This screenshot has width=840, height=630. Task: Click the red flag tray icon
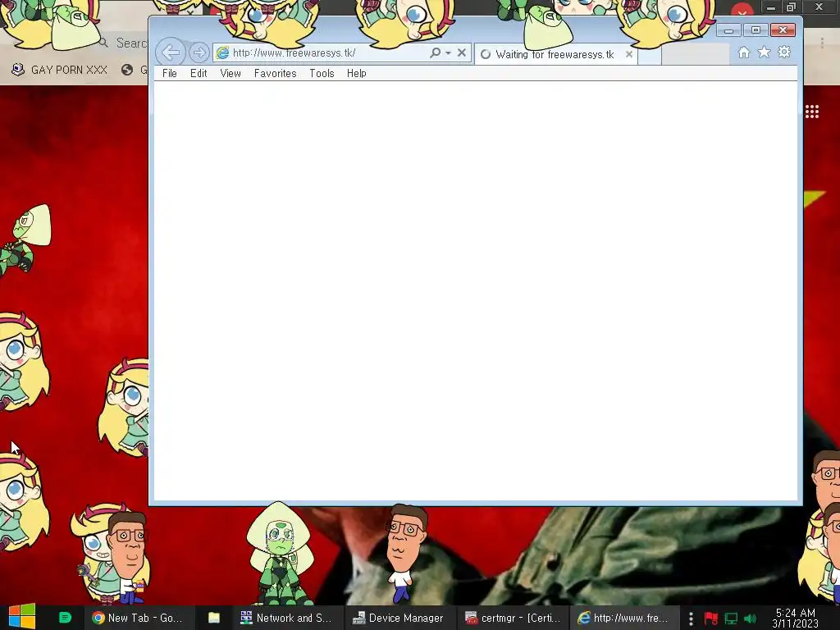click(x=711, y=619)
